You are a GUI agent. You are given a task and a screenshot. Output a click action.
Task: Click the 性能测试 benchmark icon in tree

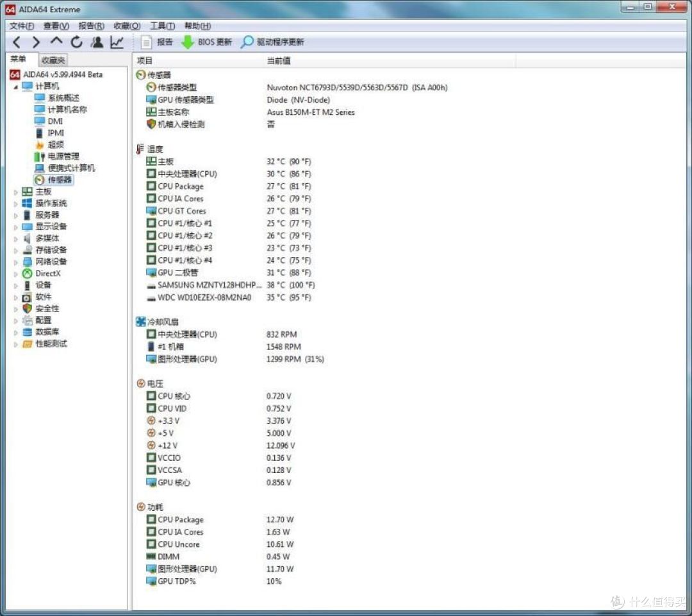(x=28, y=344)
